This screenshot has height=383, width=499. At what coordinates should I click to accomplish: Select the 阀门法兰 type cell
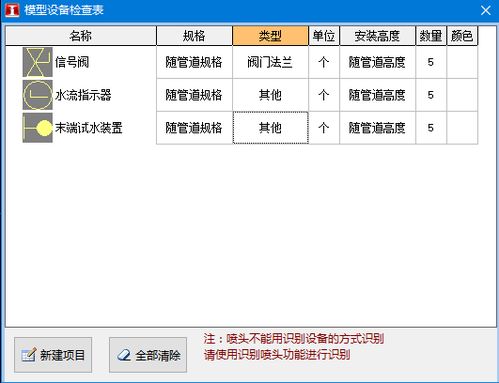coord(270,62)
